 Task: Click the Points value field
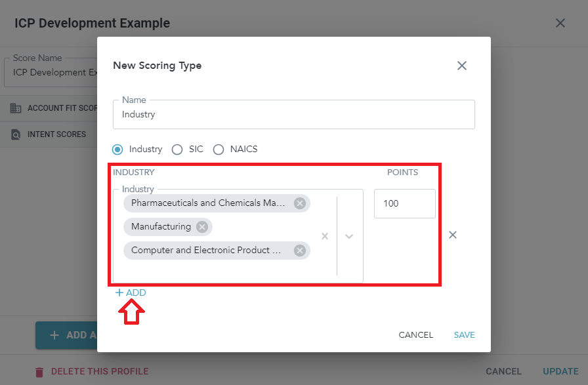point(404,203)
